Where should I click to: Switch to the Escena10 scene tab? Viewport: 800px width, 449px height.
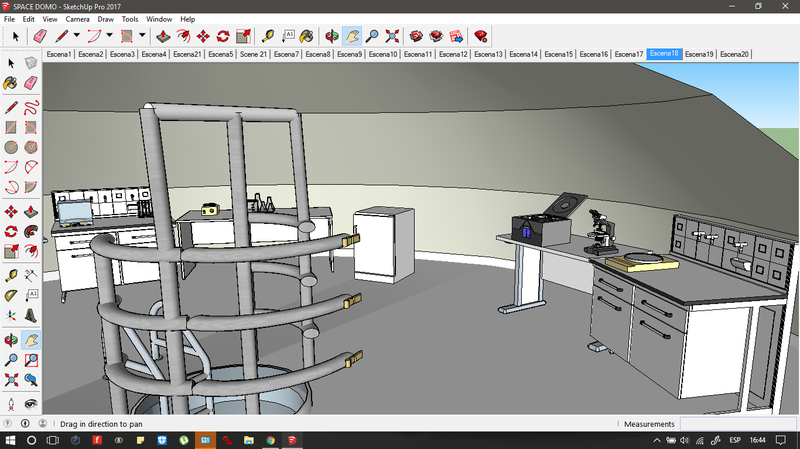(x=382, y=54)
